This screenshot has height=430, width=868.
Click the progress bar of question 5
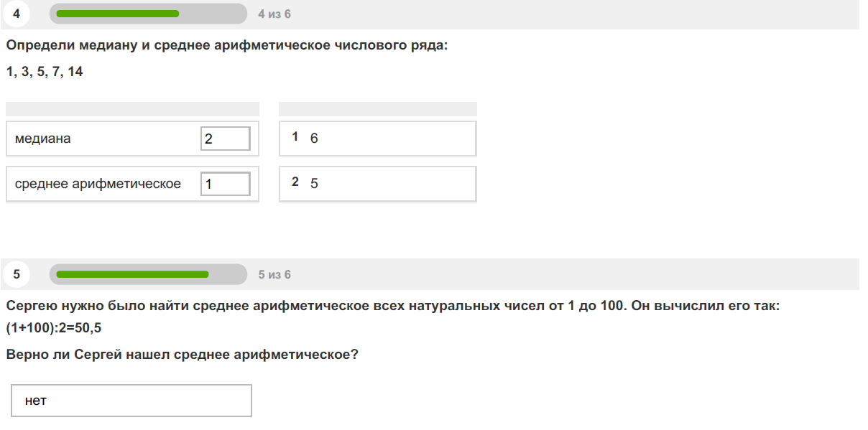point(148,274)
